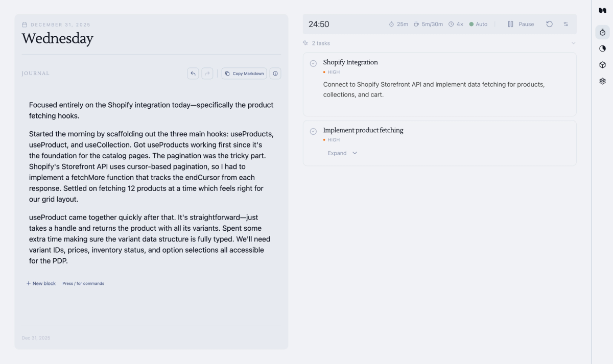Viewport: 613px width, 364px height.
Task: Click the redo arrow in journal toolbar
Action: click(x=207, y=74)
